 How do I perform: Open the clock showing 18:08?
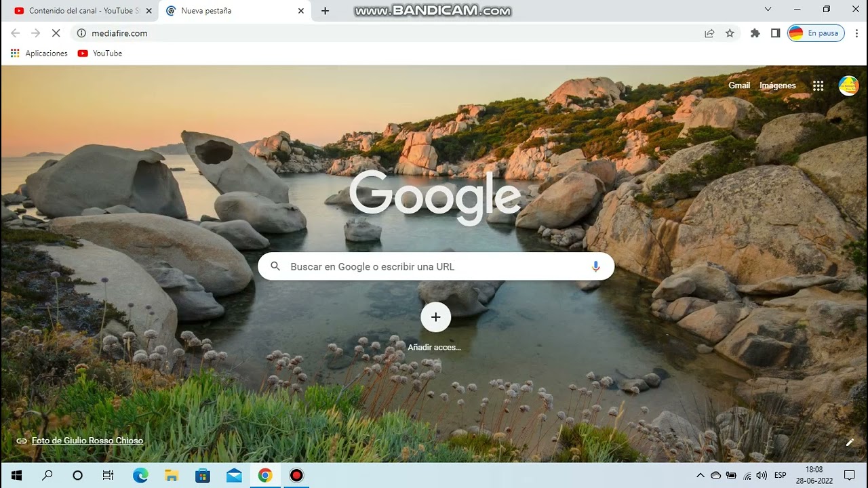coord(814,474)
